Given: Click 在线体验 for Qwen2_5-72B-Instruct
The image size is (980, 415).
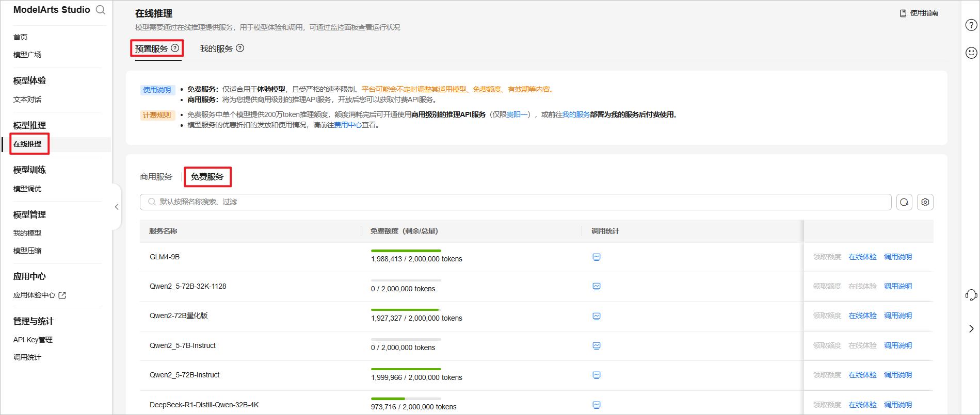Looking at the screenshot, I should [862, 375].
